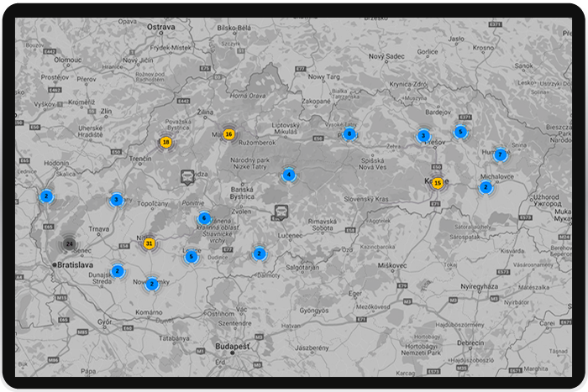Open the blue 5 cluster below Bardejov
This screenshot has height=392, width=588.
pyautogui.click(x=459, y=132)
